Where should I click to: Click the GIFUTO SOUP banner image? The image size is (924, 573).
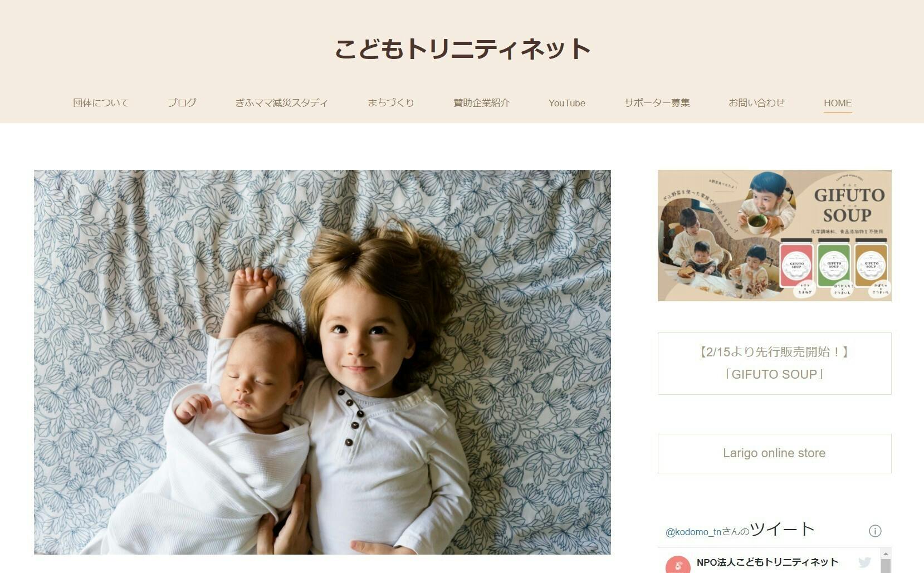click(x=774, y=236)
